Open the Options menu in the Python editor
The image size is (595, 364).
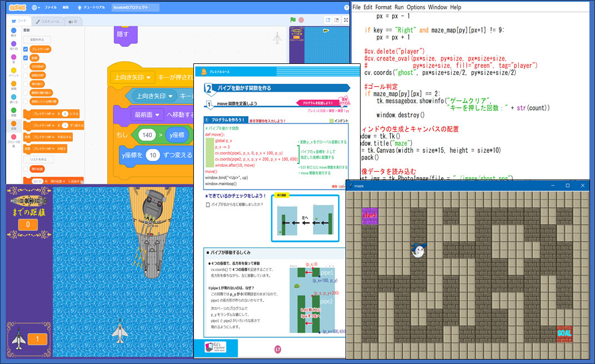click(x=416, y=7)
